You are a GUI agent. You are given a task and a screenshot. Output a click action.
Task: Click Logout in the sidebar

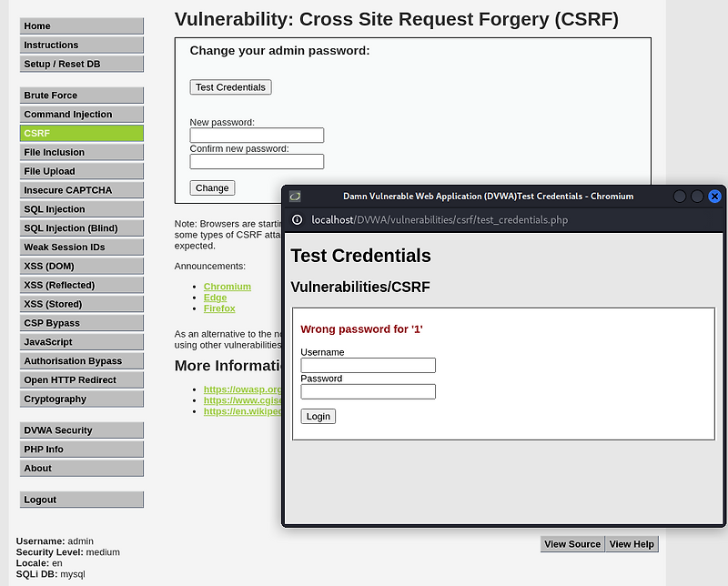(x=81, y=499)
